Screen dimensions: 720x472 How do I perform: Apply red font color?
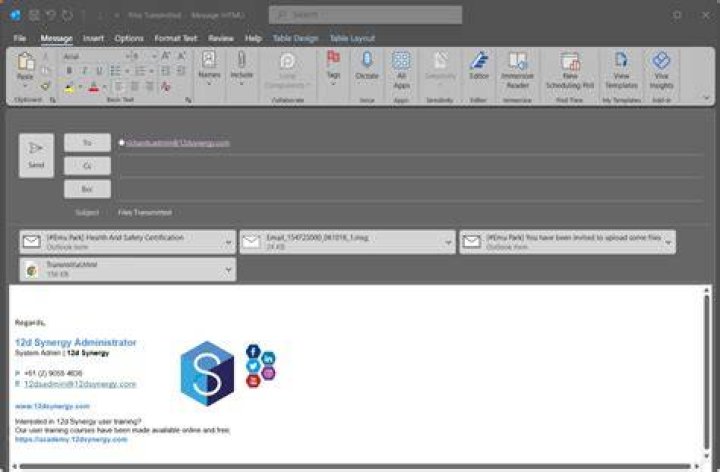93,87
